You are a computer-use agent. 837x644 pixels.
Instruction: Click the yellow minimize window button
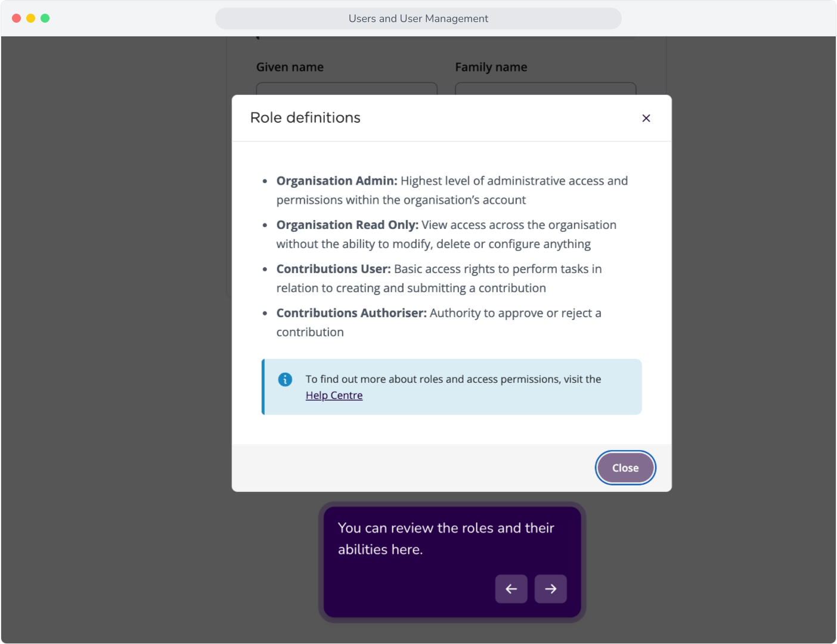click(31, 18)
